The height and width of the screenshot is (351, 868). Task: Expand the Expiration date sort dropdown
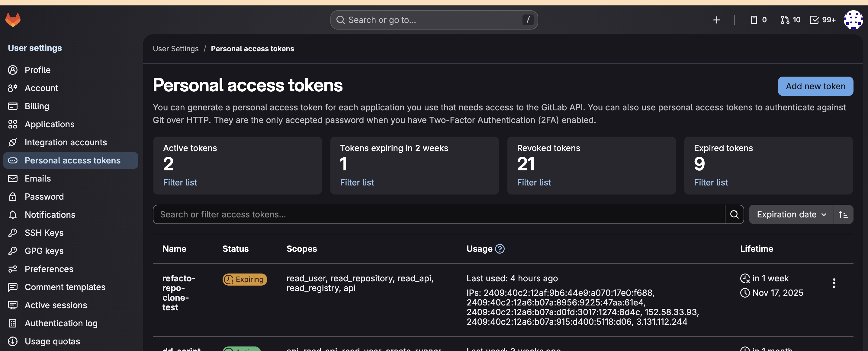791,214
